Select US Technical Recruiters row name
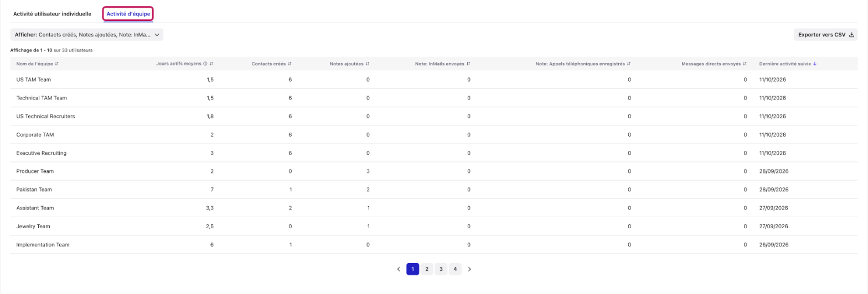 pyautogui.click(x=45, y=116)
